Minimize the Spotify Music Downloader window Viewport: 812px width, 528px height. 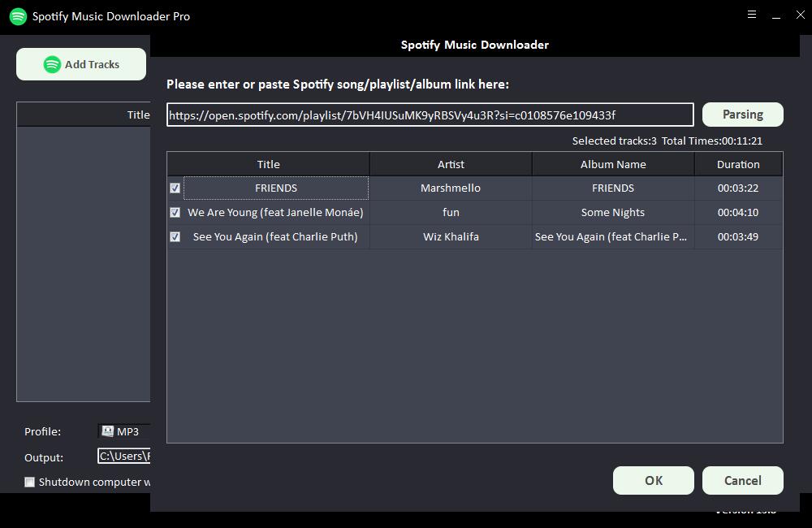pyautogui.click(x=777, y=15)
